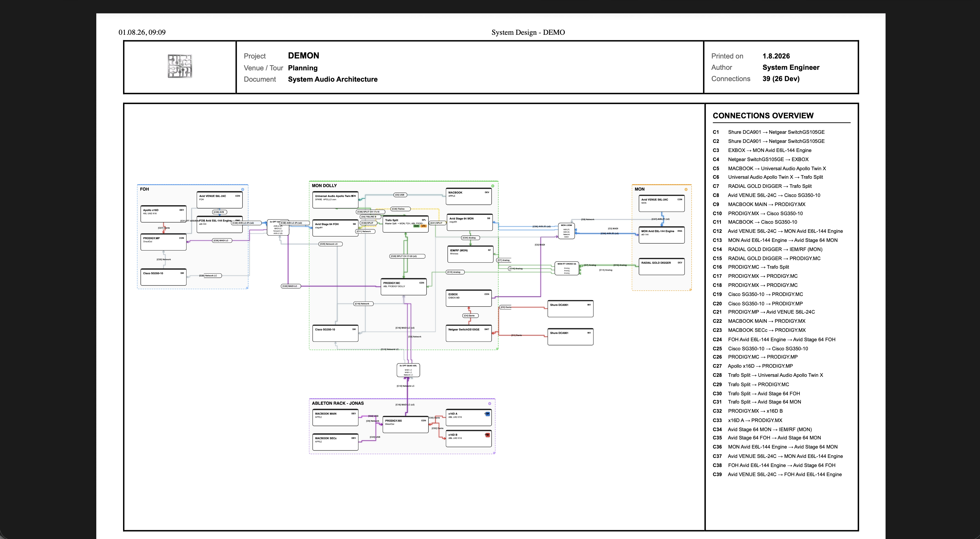Screen dimensions: 980x539
Task: Select the Netgear SwitchGS105GE node
Action: (x=469, y=333)
